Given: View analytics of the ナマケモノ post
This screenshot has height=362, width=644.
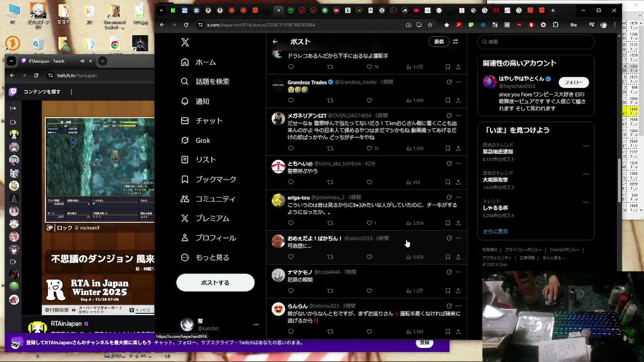Looking at the screenshot, I should pos(409,291).
